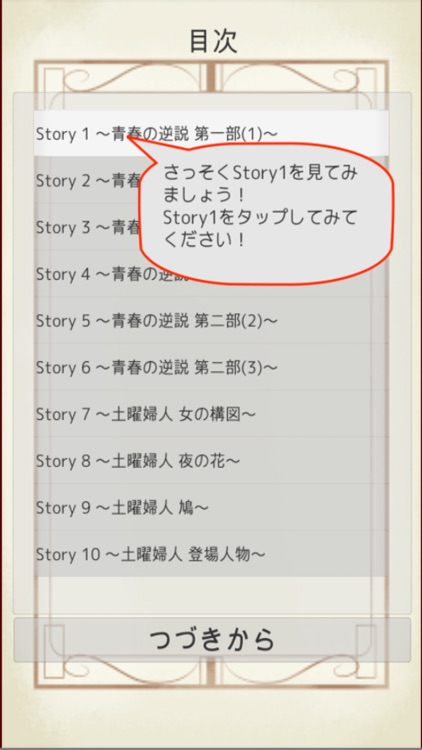422x750 pixels.
Task: Select Story 8 土曜婦人 夜の花
Action: pos(211,461)
